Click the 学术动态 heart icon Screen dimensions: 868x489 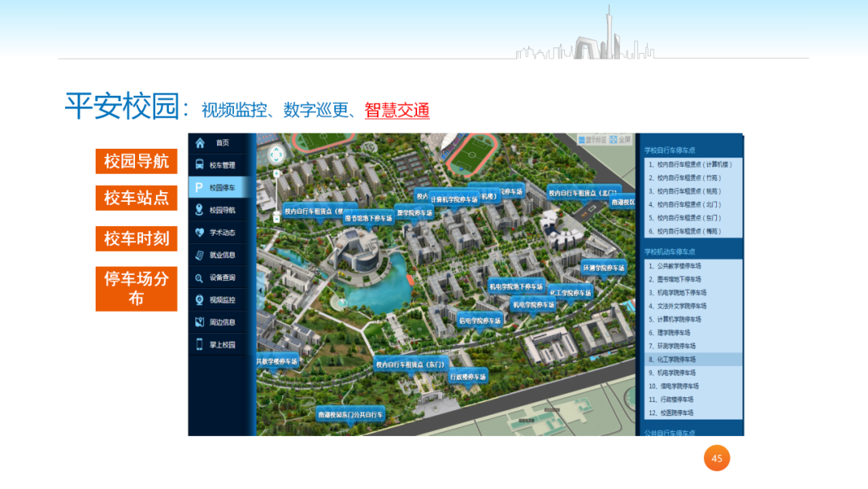tap(199, 232)
